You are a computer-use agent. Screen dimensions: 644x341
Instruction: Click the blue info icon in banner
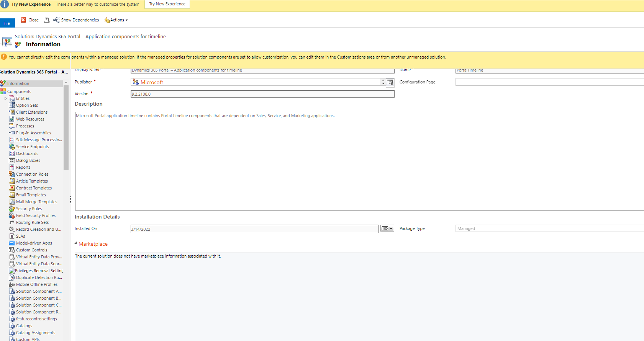[x=5, y=5]
